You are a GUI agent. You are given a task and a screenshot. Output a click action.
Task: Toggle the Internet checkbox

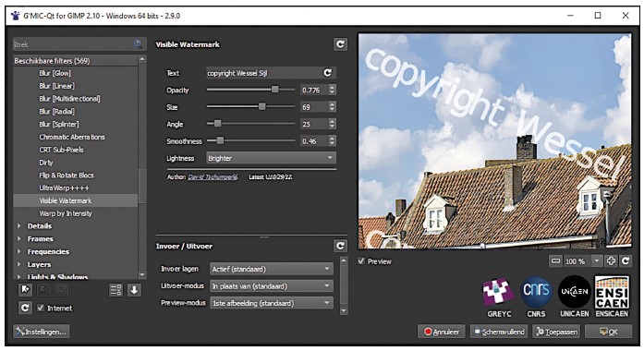point(41,308)
